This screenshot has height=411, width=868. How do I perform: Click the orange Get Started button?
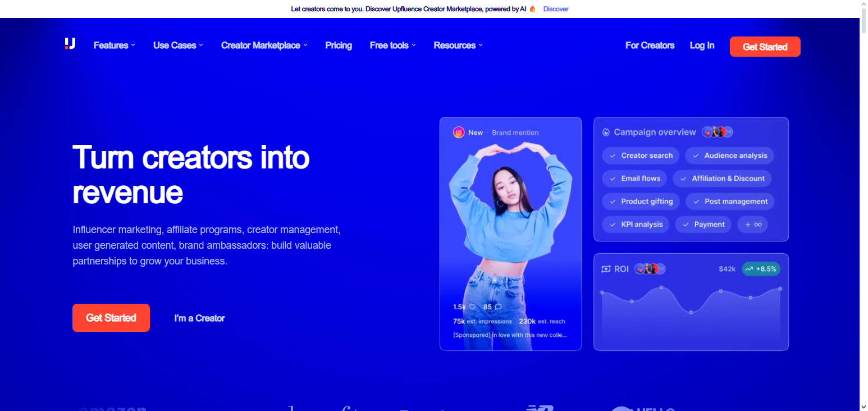[765, 46]
